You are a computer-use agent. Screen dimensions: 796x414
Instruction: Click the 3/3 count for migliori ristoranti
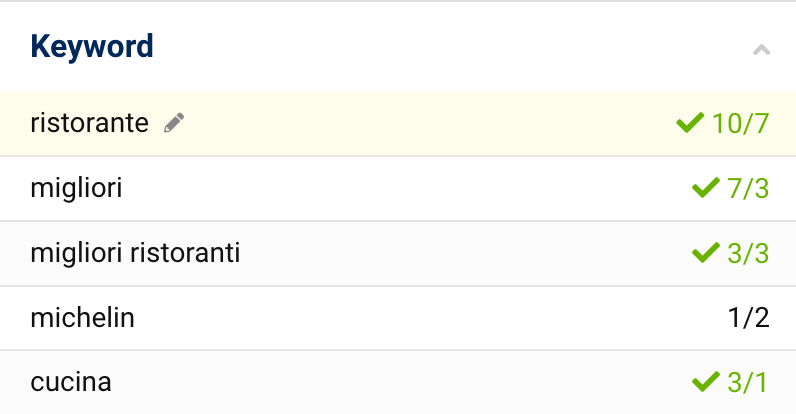tap(748, 253)
